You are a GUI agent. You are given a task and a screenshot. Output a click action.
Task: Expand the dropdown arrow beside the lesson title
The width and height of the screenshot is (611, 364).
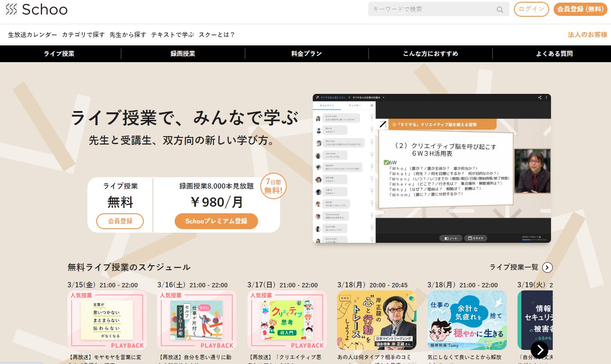point(384,97)
